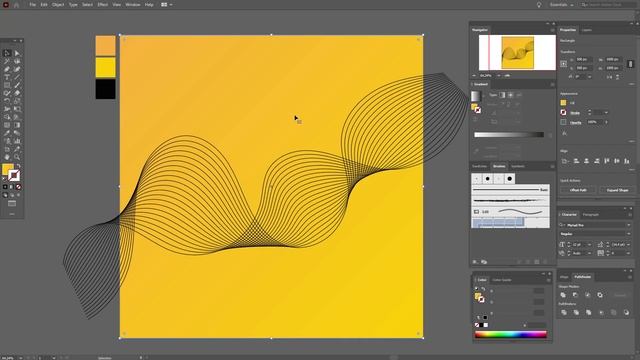640x360 pixels.
Task: Select the Gradient tool in the toolbar
Action: 17,125
